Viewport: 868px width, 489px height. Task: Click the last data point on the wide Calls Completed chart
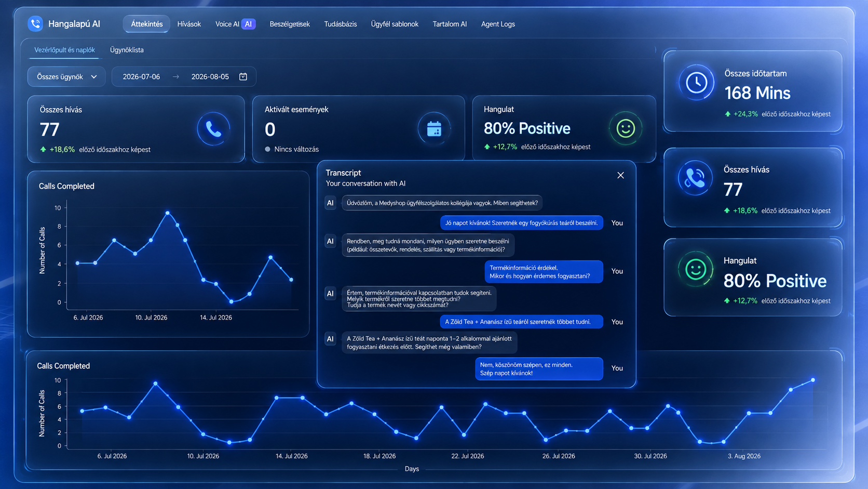[813, 380]
